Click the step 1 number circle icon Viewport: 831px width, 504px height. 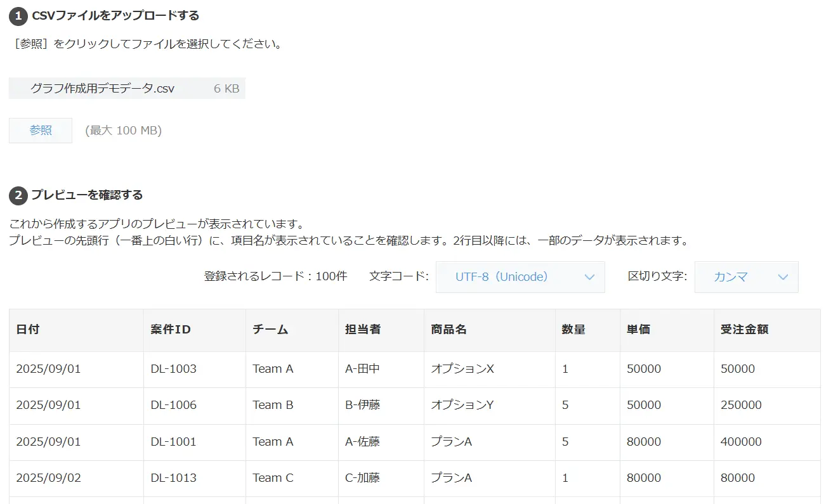point(18,16)
